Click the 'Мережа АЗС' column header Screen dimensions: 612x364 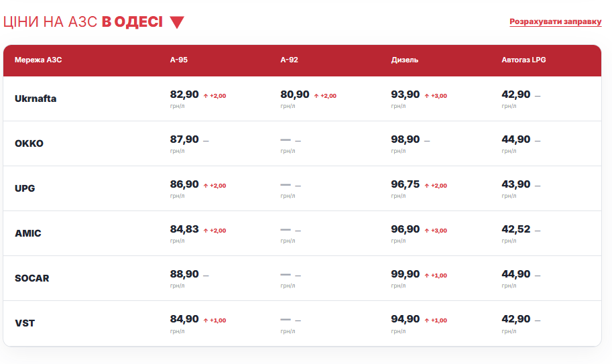[38, 60]
